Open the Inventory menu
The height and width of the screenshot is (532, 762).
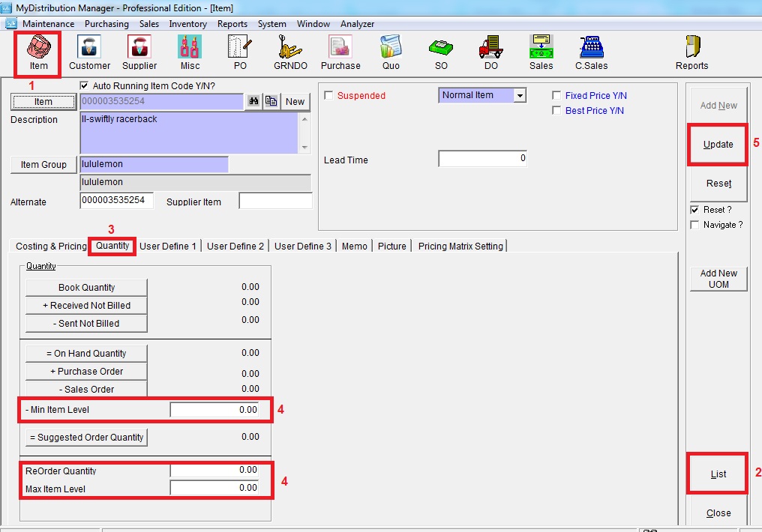click(187, 24)
